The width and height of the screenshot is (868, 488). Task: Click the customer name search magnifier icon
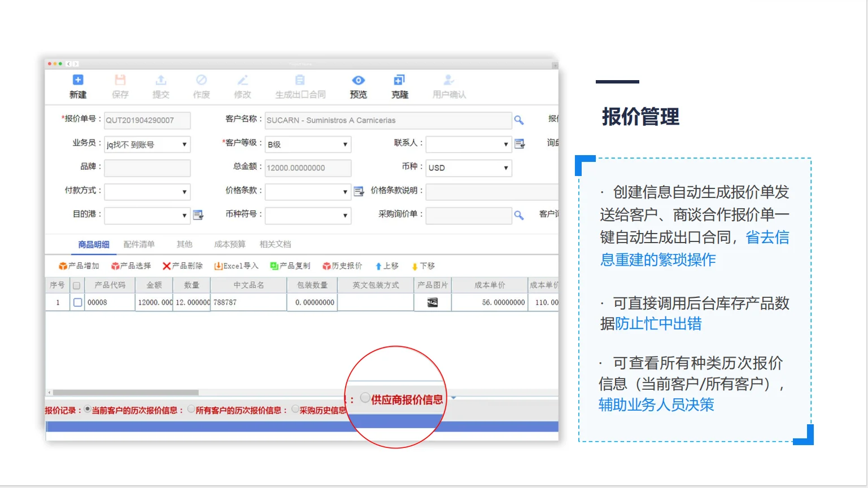(x=518, y=120)
